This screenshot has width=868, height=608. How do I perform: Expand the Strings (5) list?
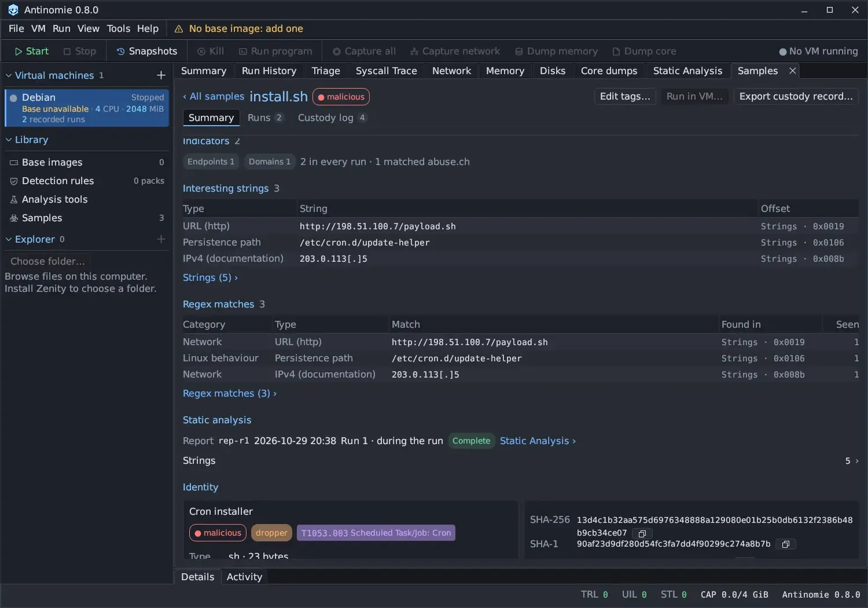(x=210, y=278)
